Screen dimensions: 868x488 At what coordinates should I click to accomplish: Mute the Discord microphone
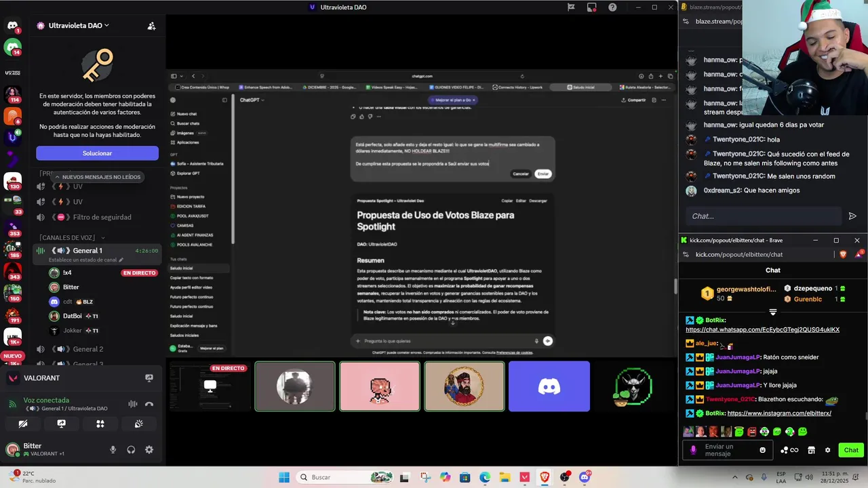tap(113, 449)
